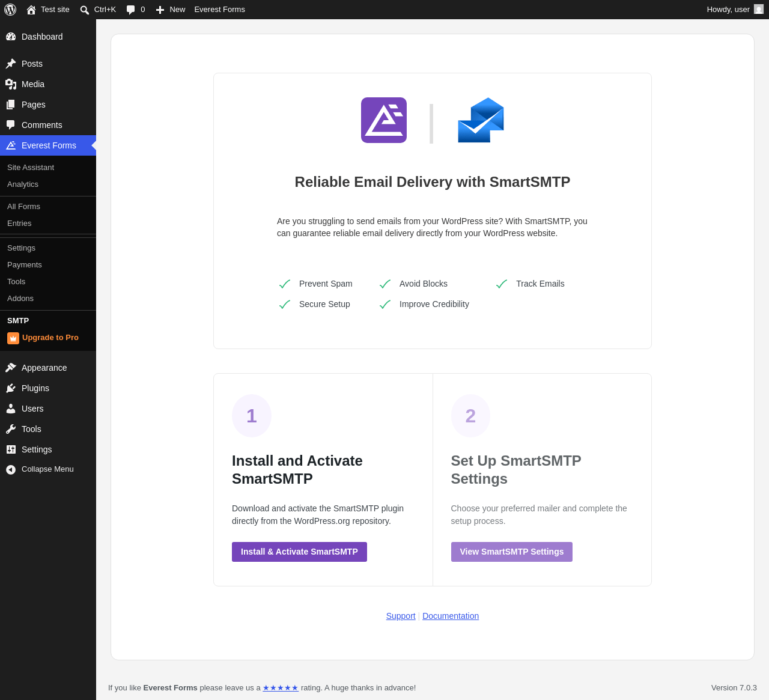Viewport: 769px width, 700px height.
Task: Click the Media library icon
Action: pyautogui.click(x=11, y=84)
